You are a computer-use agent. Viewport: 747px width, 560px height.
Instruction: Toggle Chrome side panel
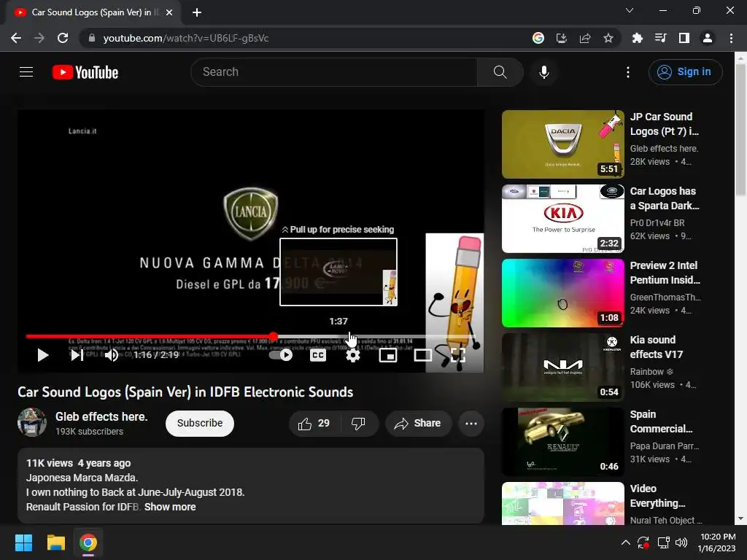point(684,38)
